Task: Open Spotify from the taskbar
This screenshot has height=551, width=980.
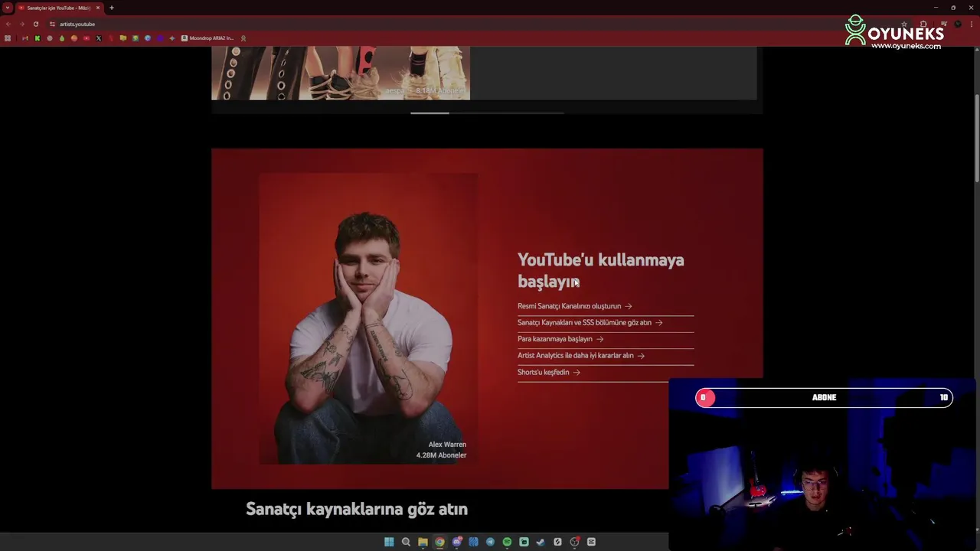Action: tap(507, 542)
